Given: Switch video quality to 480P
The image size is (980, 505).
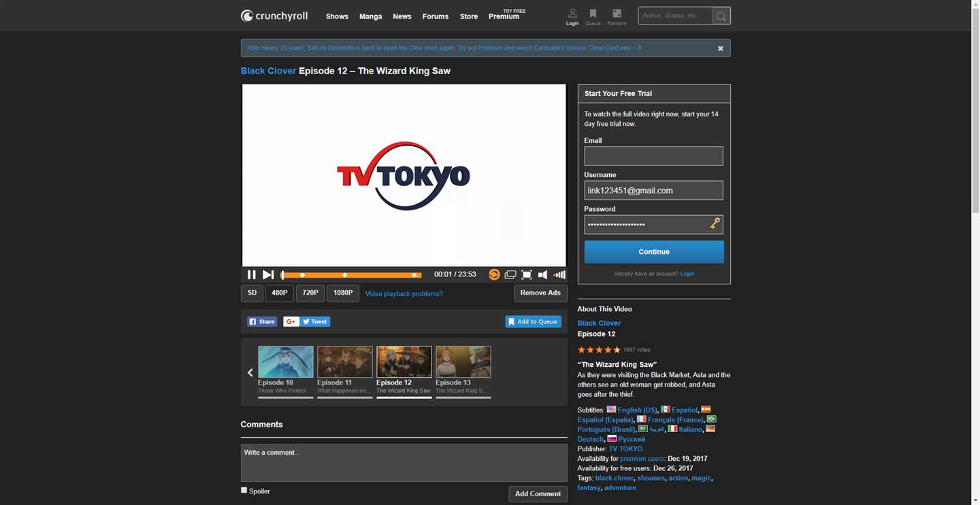Looking at the screenshot, I should tap(280, 293).
